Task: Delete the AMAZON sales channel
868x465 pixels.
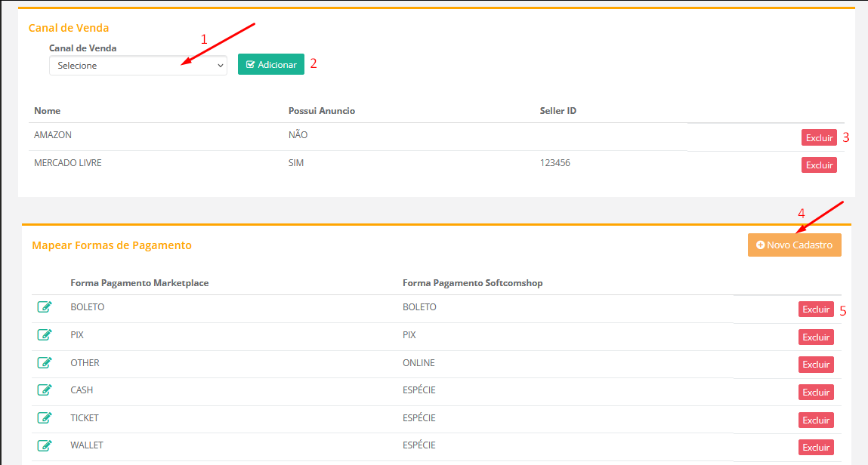Action: pyautogui.click(x=819, y=137)
